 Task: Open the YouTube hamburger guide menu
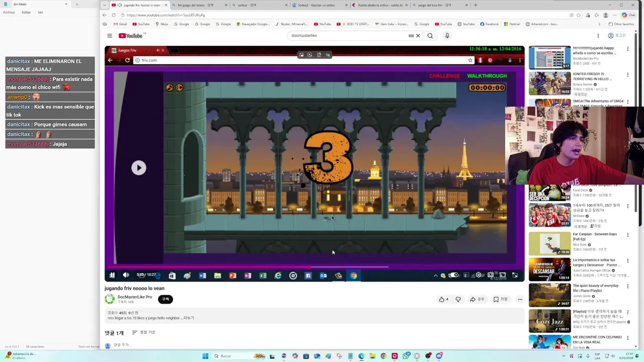tap(109, 36)
